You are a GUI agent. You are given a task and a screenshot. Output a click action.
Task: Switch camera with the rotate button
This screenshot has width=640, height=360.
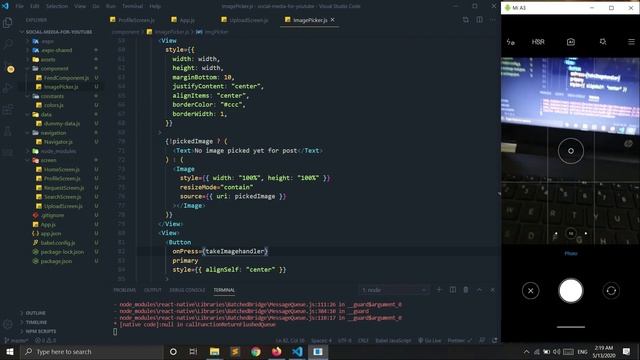(x=611, y=291)
